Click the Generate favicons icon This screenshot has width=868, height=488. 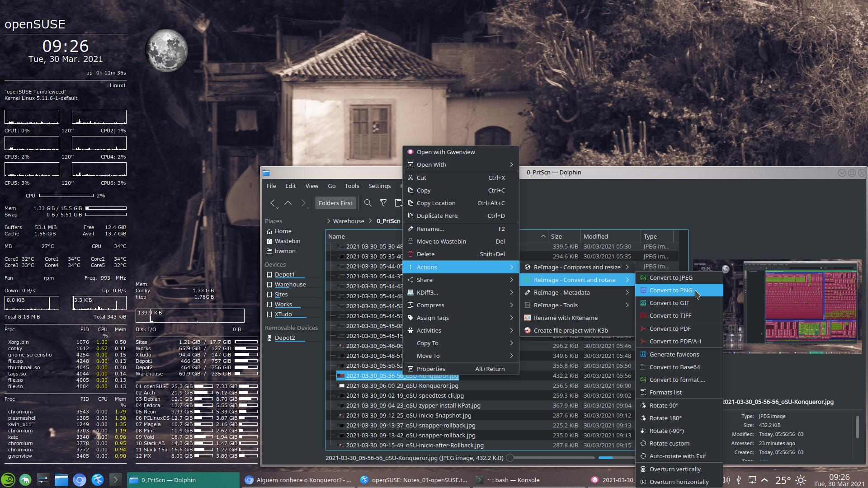[x=643, y=354]
